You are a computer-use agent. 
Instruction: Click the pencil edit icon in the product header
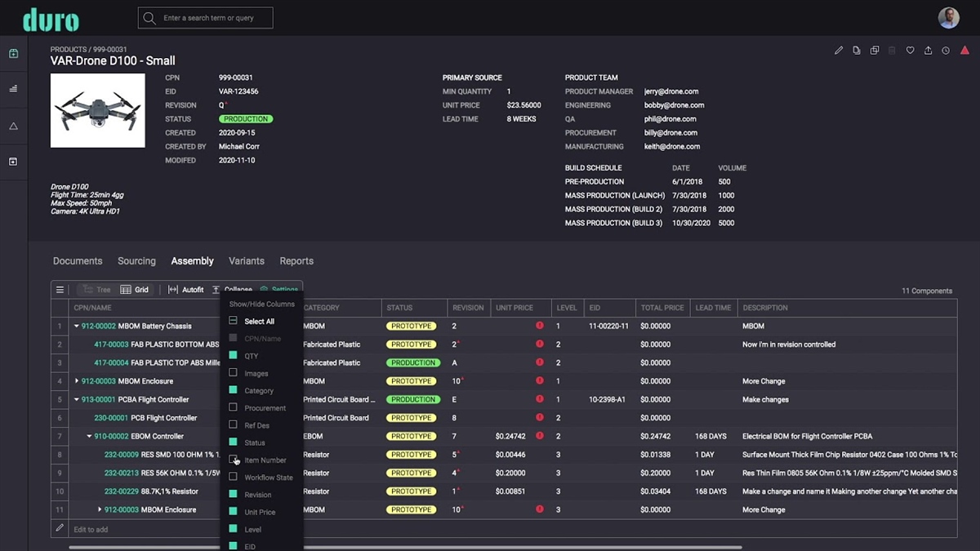839,51
